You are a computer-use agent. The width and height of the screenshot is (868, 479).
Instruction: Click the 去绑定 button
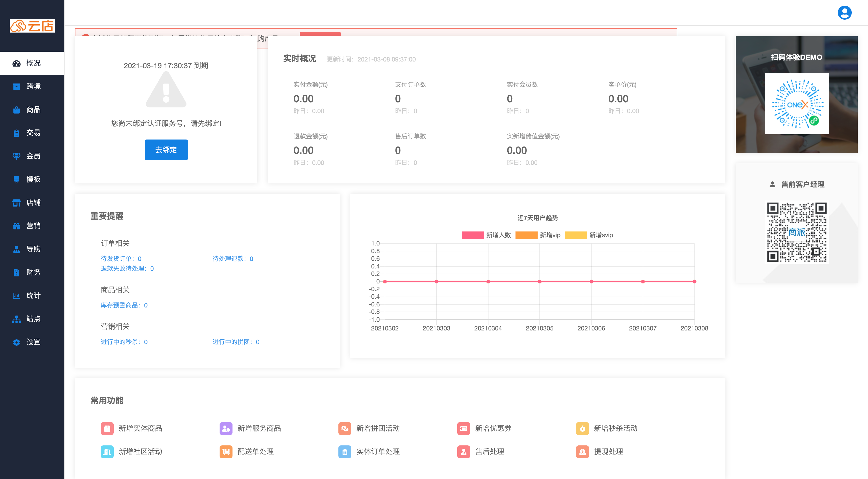pyautogui.click(x=166, y=150)
